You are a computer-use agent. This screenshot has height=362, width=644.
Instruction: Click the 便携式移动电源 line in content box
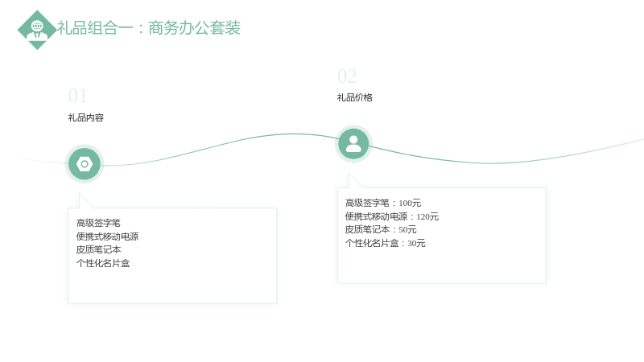(x=108, y=237)
